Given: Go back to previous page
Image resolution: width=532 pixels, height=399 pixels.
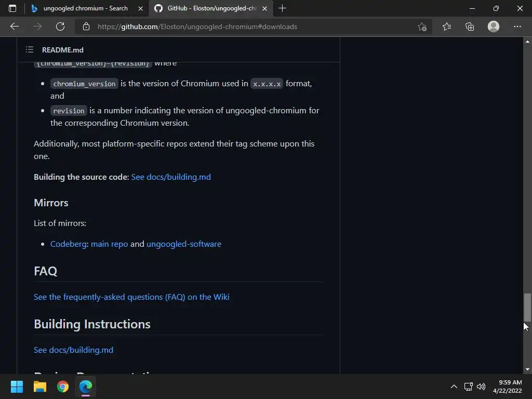Looking at the screenshot, I should [x=14, y=26].
